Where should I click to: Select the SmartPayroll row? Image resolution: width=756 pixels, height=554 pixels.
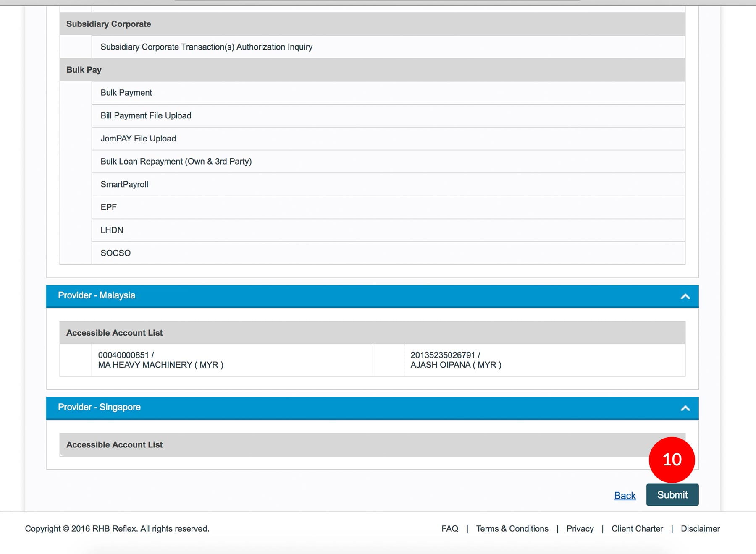[x=124, y=185]
